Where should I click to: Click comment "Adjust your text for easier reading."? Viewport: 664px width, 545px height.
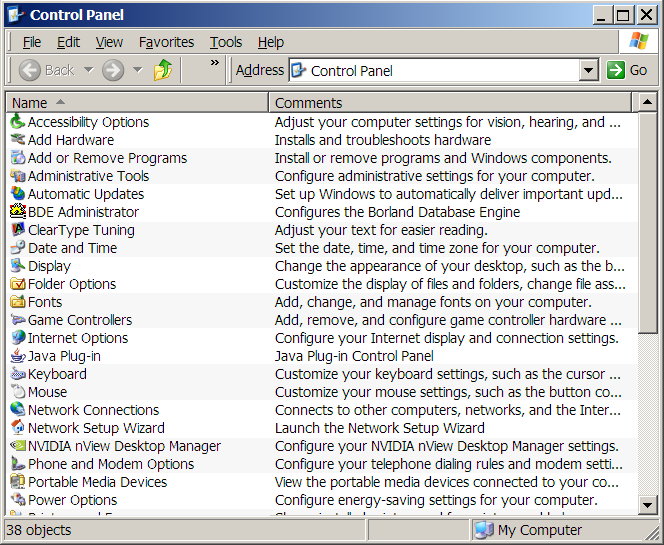381,230
